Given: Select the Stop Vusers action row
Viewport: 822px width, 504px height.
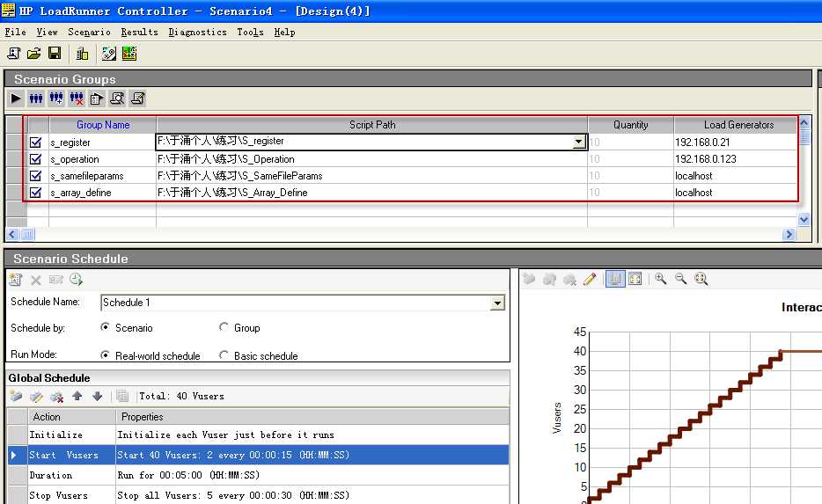Looking at the screenshot, I should coord(258,495).
